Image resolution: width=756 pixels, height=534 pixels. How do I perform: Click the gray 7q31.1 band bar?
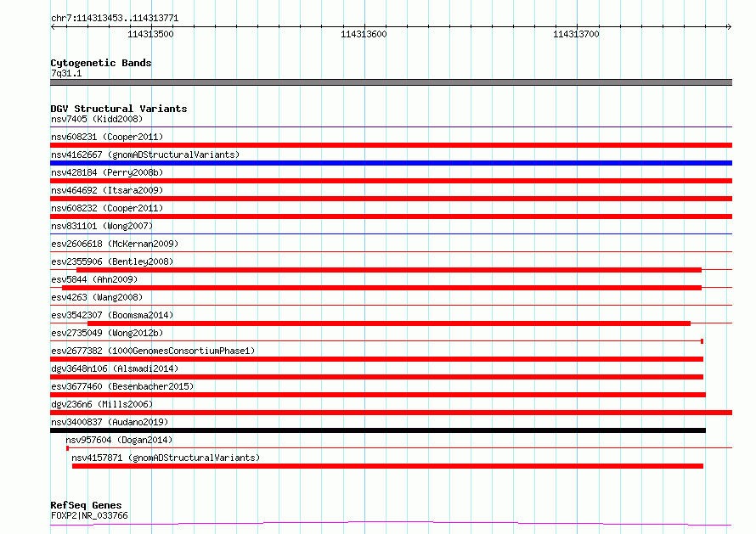click(391, 82)
